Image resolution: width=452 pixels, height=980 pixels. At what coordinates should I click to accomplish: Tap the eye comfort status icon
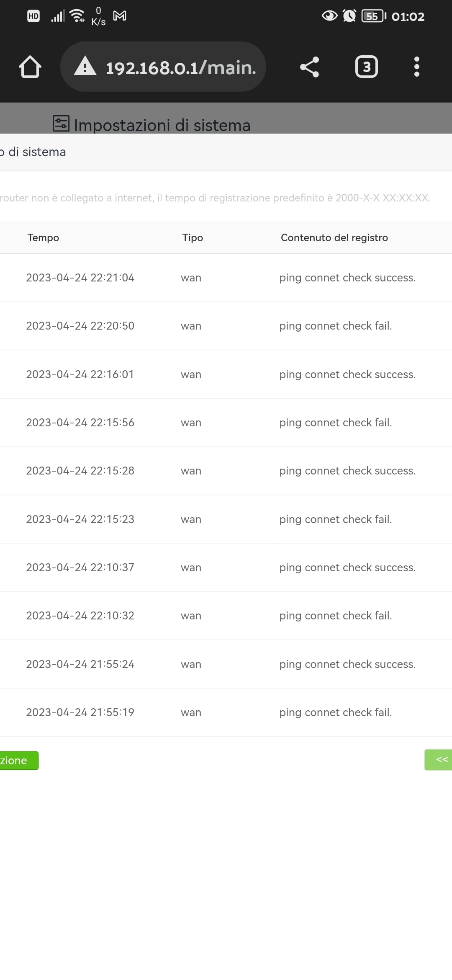[x=329, y=16]
